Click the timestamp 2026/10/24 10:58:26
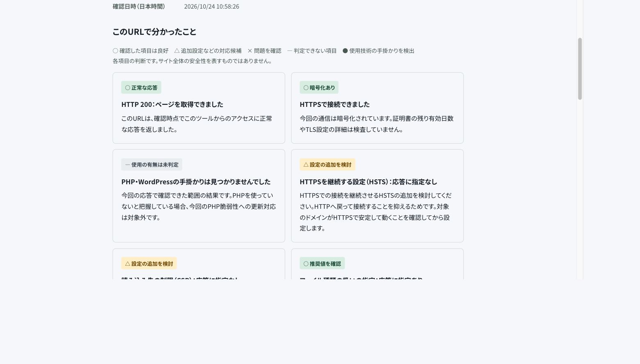This screenshot has height=364, width=640. point(212,7)
